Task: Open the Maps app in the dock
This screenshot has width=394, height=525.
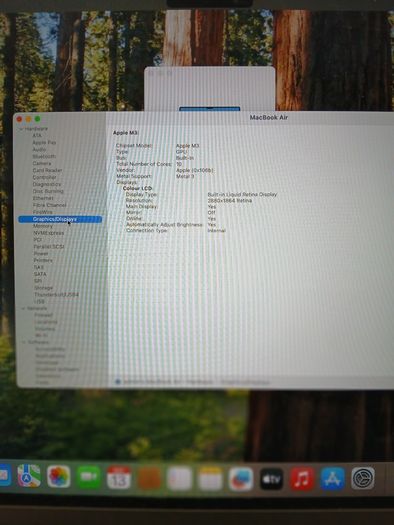Action: tap(29, 476)
